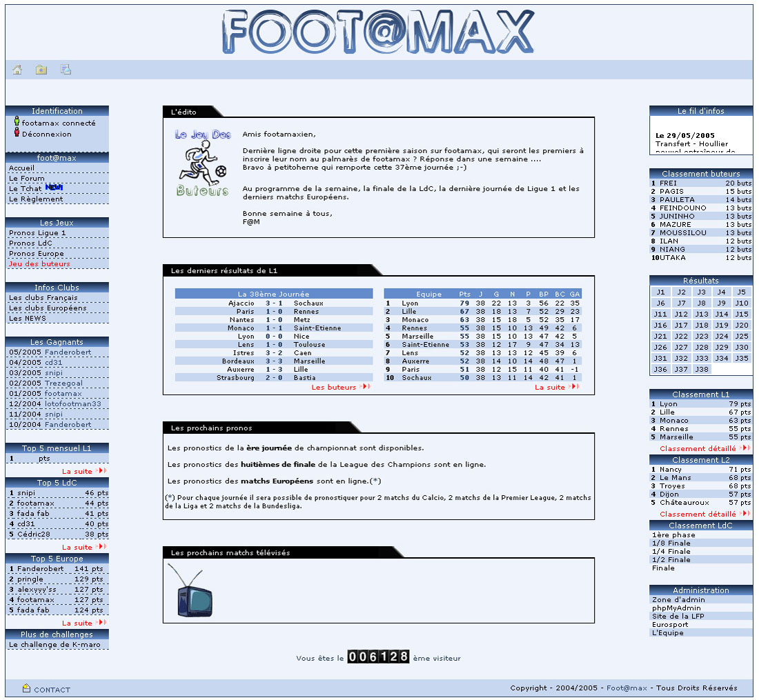Image resolution: width=759 pixels, height=700 pixels.
Task: Click the contact envelope icon in footer
Action: (26, 688)
